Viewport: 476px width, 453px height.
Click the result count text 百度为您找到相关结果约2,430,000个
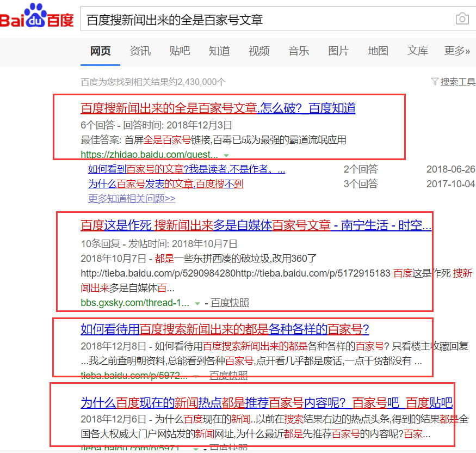(x=153, y=82)
